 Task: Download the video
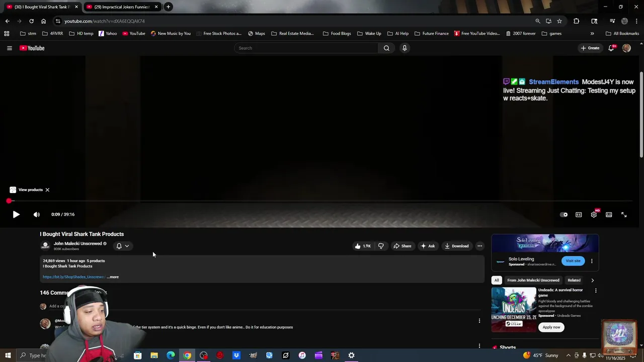(x=457, y=246)
